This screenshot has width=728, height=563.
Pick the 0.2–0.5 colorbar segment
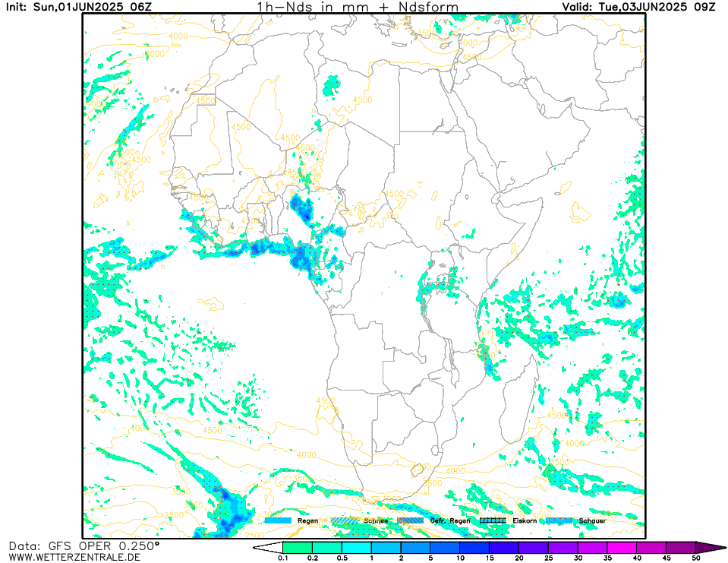coord(327,548)
